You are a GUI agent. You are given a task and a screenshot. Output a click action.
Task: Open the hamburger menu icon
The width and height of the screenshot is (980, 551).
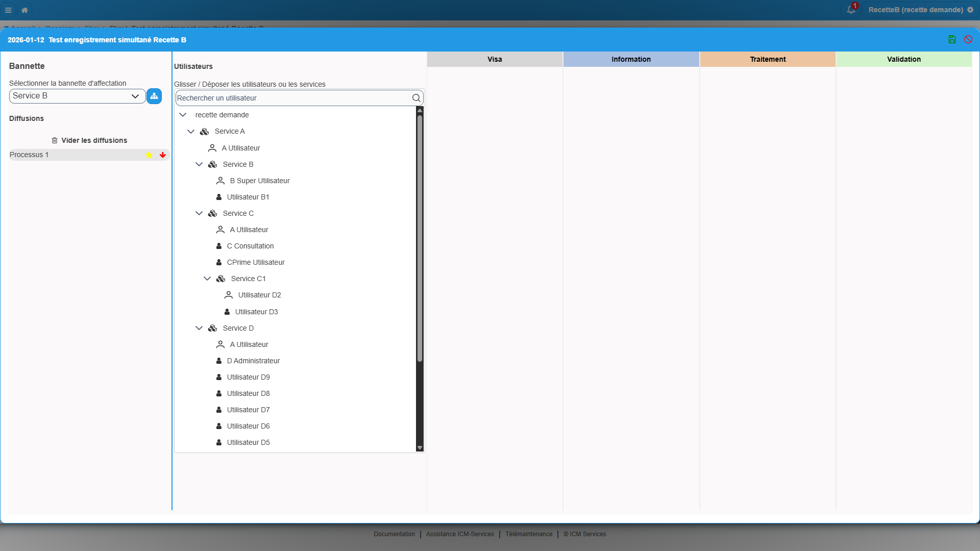tap(8, 10)
